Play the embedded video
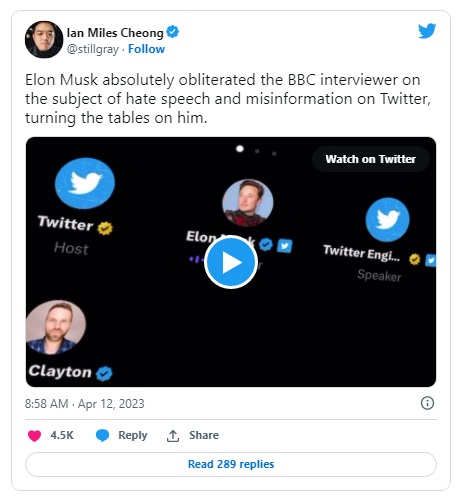Image resolution: width=459 pixels, height=500 pixels. click(x=231, y=262)
